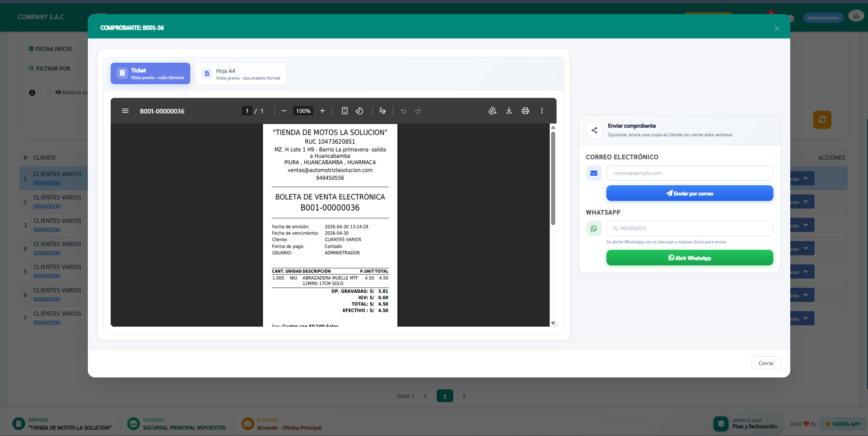The width and height of the screenshot is (868, 436).
Task: Click the PDF page number field
Action: (x=247, y=111)
